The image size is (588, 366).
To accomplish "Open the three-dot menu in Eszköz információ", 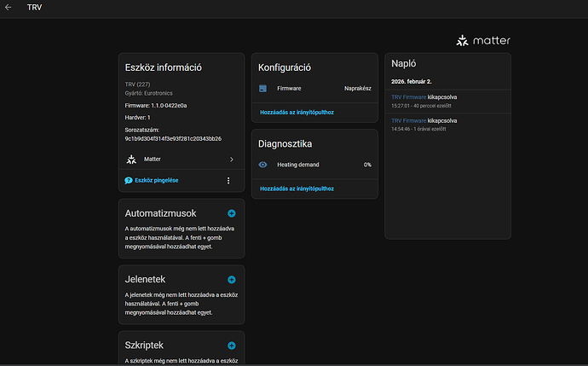I will (x=228, y=180).
